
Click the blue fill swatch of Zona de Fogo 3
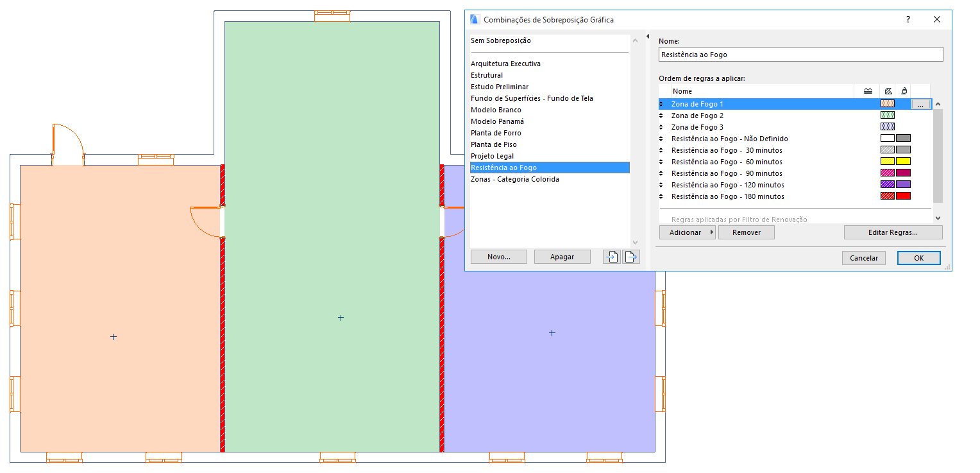[x=888, y=127]
